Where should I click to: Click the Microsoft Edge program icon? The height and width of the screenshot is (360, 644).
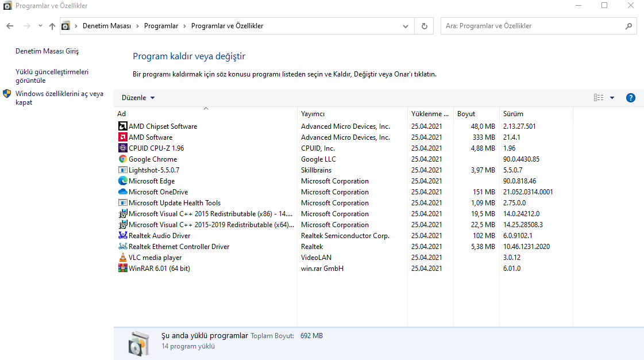tap(122, 181)
